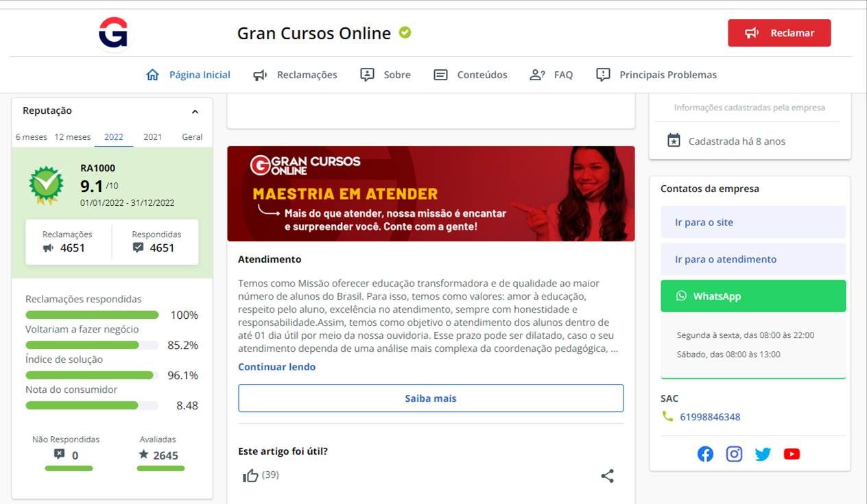This screenshot has height=504, width=867.
Task: Click the Facebook icon
Action: pyautogui.click(x=705, y=454)
